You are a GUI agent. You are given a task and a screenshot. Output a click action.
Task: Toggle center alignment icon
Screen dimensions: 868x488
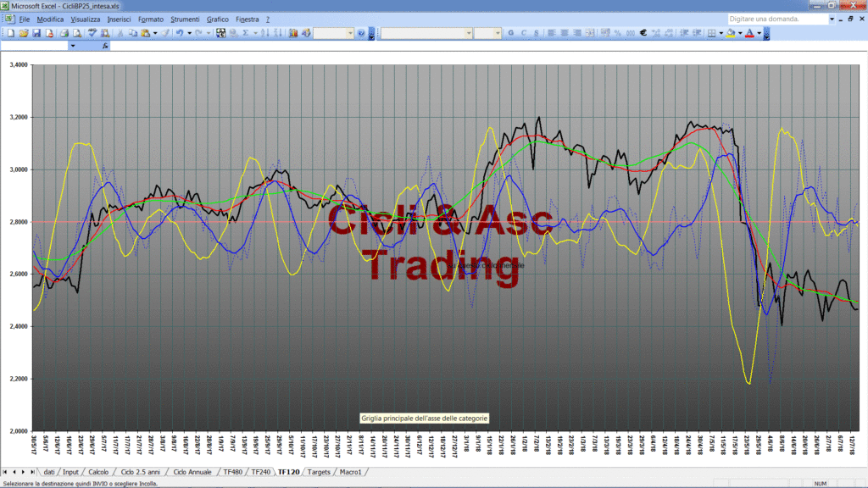click(x=564, y=33)
